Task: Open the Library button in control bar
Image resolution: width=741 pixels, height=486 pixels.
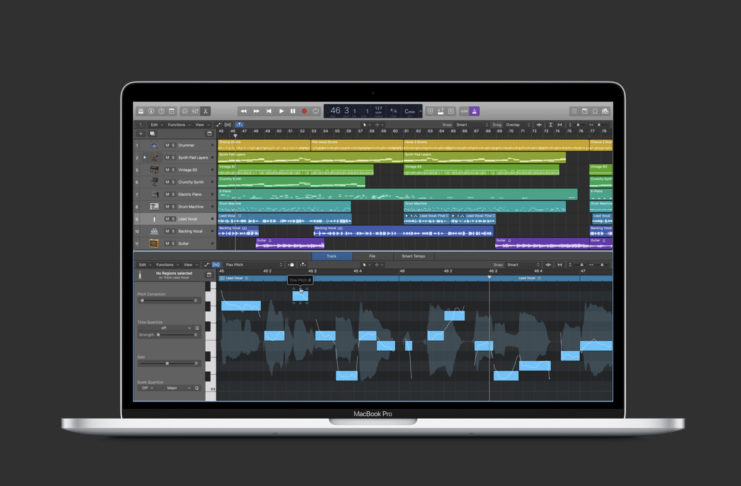Action: pos(141,111)
